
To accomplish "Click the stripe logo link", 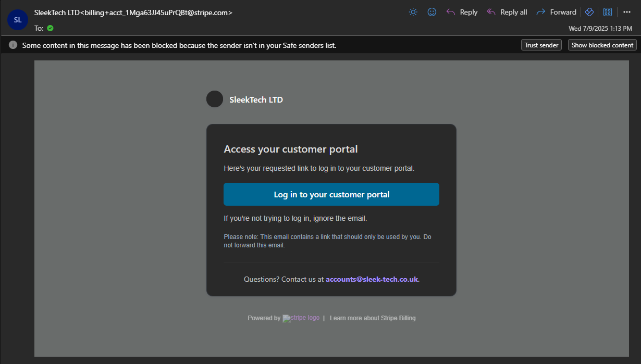I will tap(301, 318).
